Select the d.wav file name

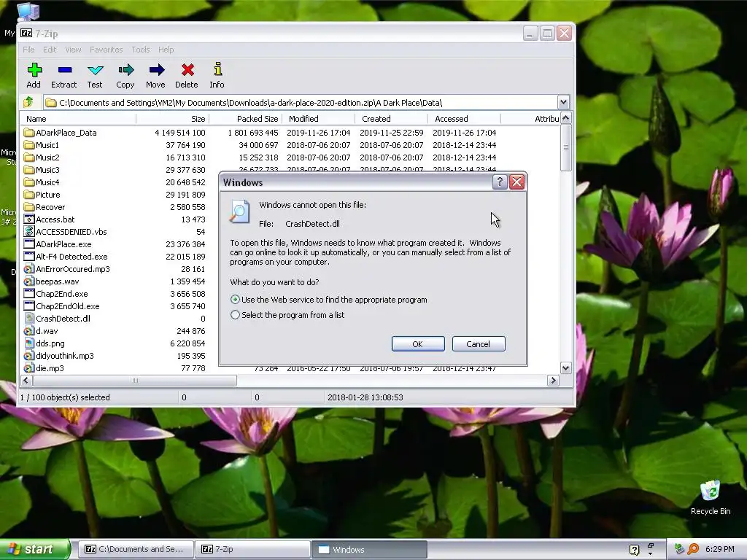click(x=47, y=330)
